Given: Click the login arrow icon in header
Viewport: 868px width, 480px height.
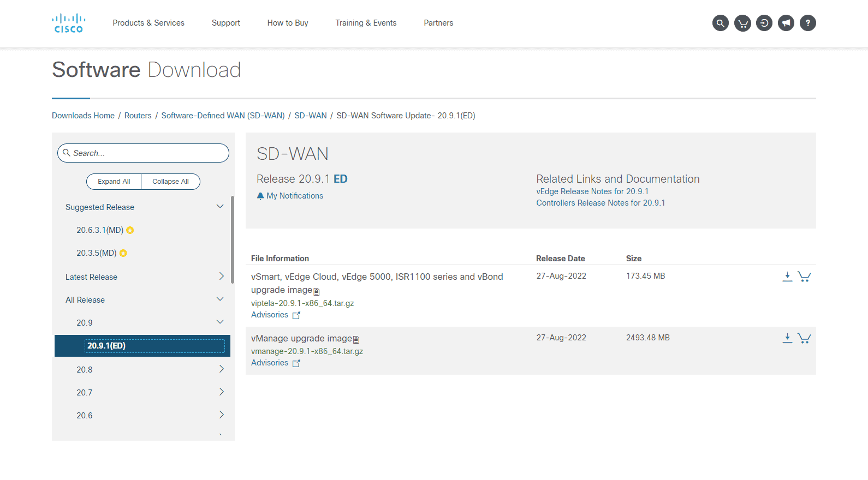Looking at the screenshot, I should coord(764,23).
